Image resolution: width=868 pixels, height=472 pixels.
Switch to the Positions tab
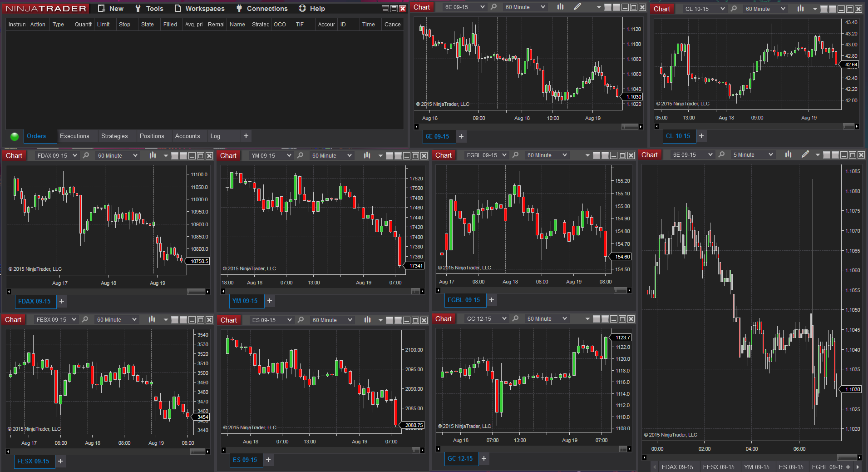point(152,136)
